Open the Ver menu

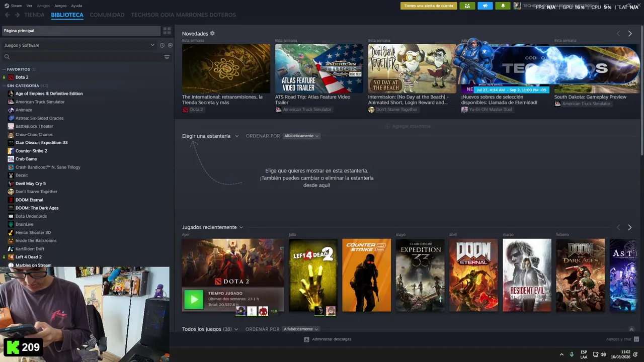(x=29, y=6)
